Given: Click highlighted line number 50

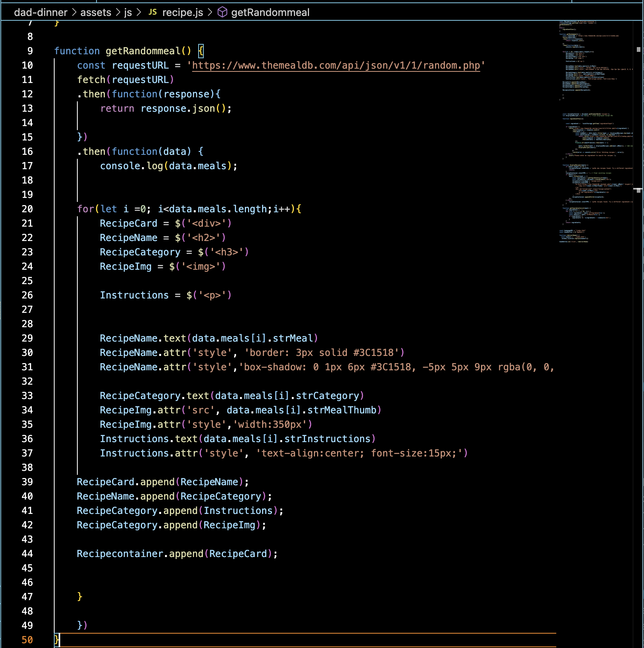Looking at the screenshot, I should pyautogui.click(x=27, y=640).
